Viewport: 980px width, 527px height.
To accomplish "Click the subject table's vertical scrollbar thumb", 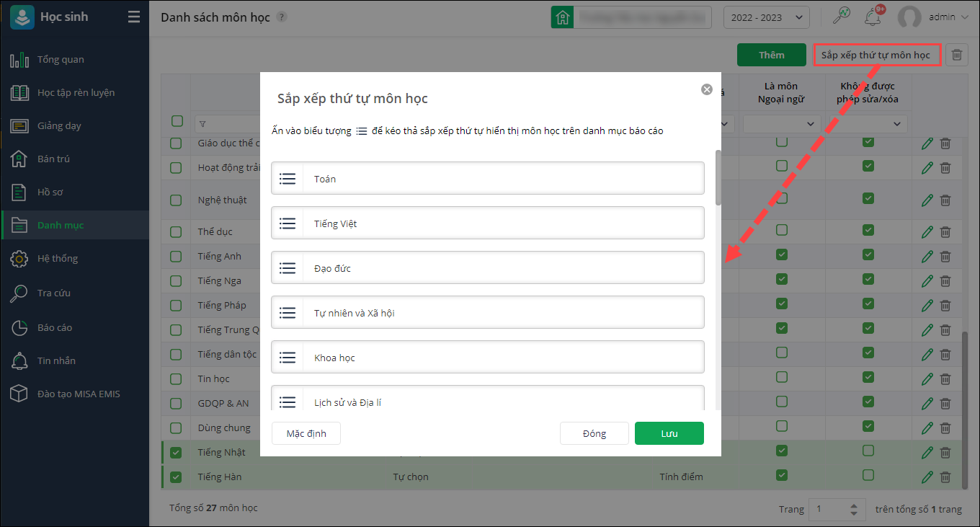I will coord(966,411).
